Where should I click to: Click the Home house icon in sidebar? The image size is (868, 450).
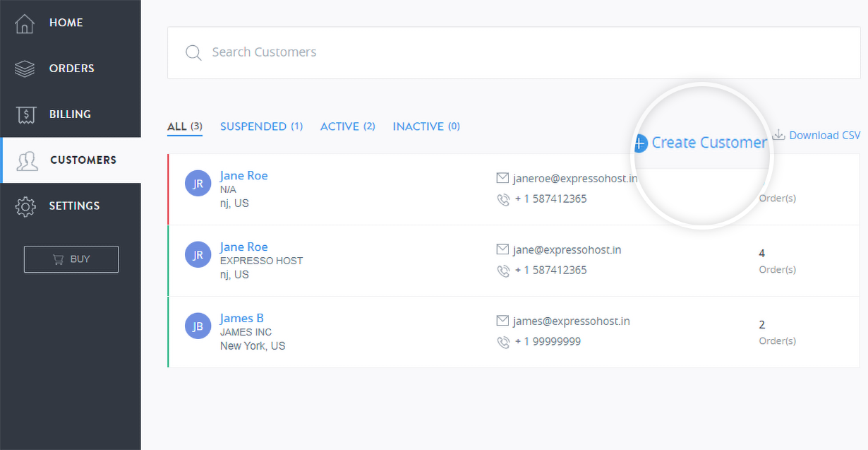(x=25, y=23)
